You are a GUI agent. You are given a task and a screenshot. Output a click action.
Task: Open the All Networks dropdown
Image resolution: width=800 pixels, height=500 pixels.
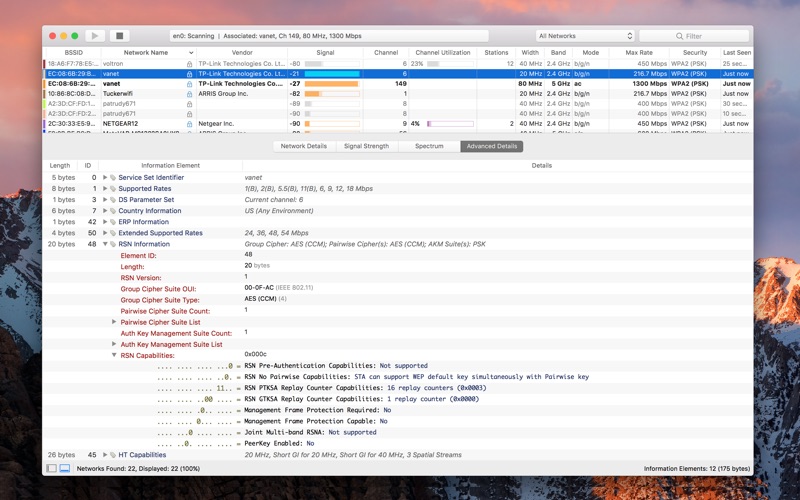[585, 36]
